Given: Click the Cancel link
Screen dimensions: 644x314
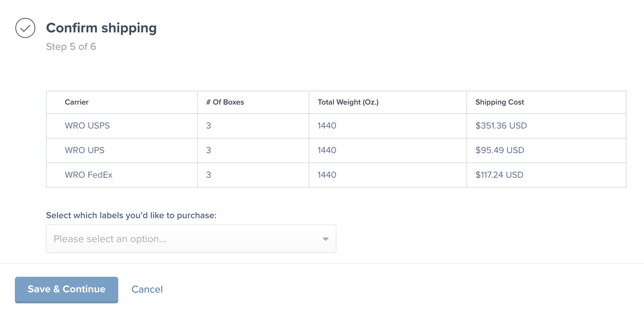Looking at the screenshot, I should click(x=147, y=289).
